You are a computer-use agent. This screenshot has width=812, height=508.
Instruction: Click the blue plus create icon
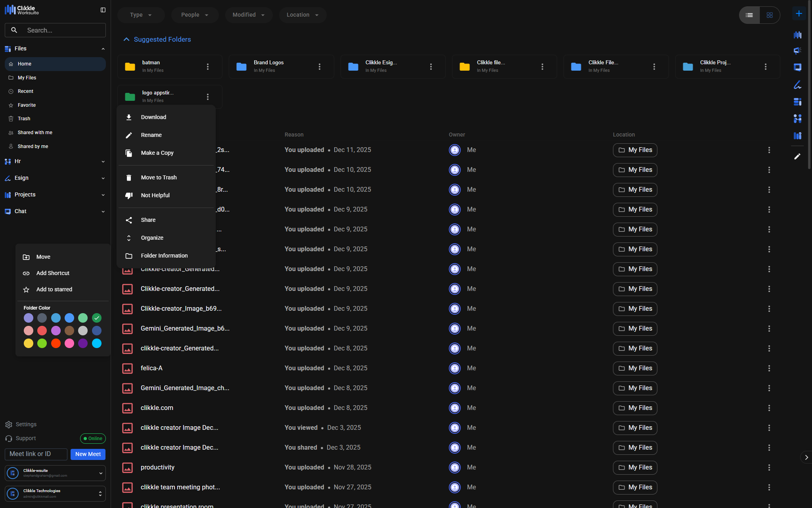tap(799, 14)
